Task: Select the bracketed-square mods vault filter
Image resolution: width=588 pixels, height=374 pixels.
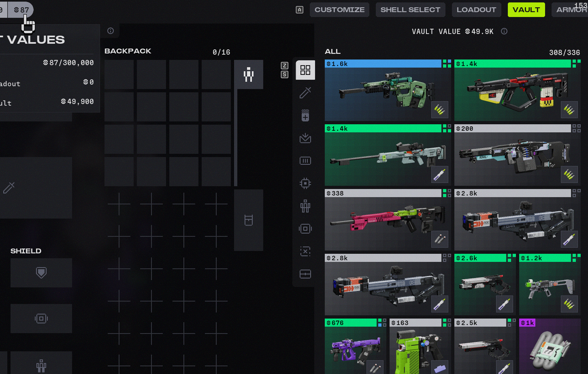Action: click(305, 229)
